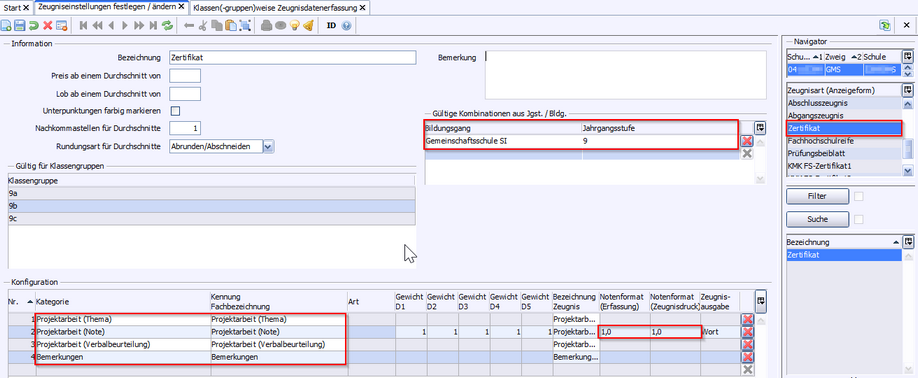918x378 pixels.
Task: Enable the checkbox beside Suche button
Action: [859, 219]
